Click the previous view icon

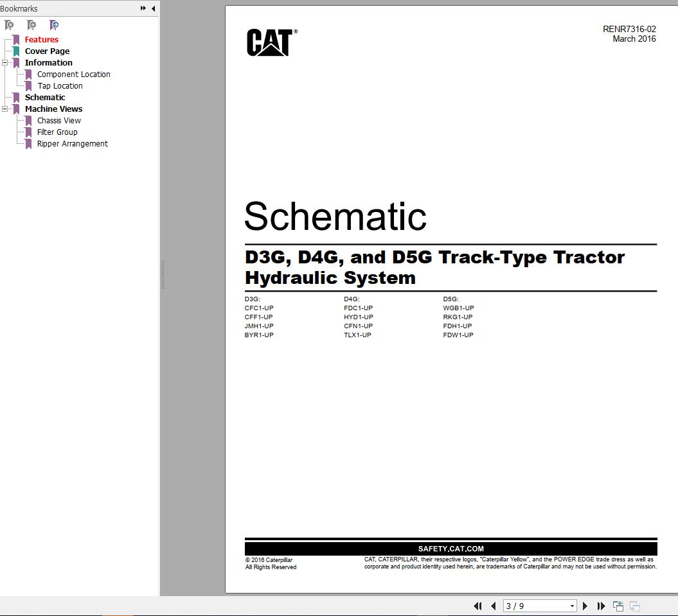click(x=618, y=606)
